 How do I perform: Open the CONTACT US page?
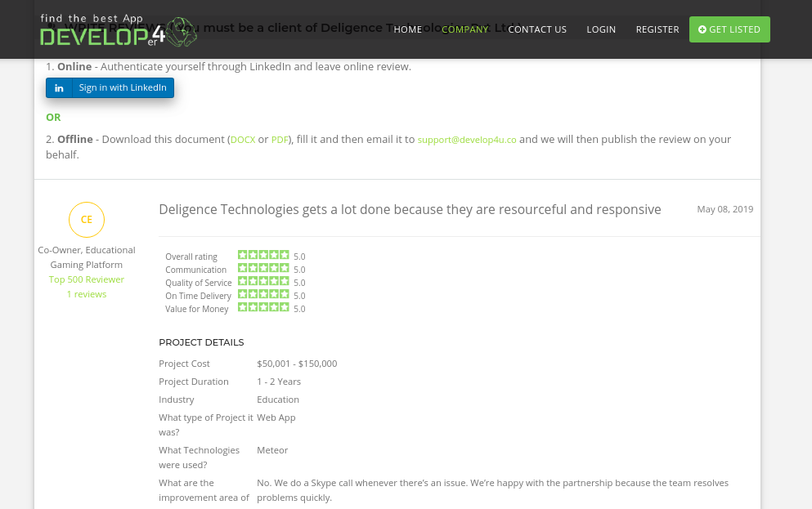537,29
